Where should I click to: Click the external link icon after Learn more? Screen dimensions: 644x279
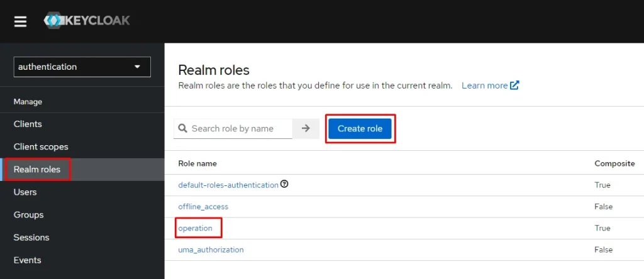[x=514, y=85]
